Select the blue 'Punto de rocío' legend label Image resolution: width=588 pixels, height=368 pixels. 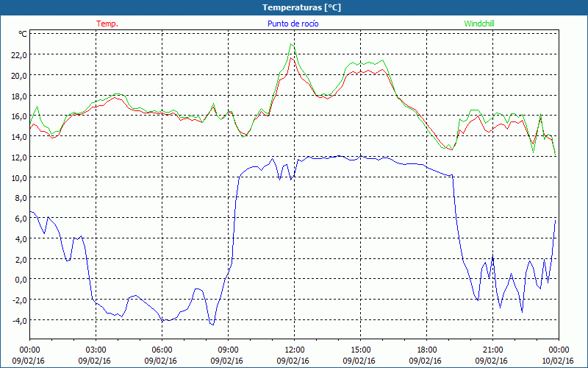pos(293,24)
